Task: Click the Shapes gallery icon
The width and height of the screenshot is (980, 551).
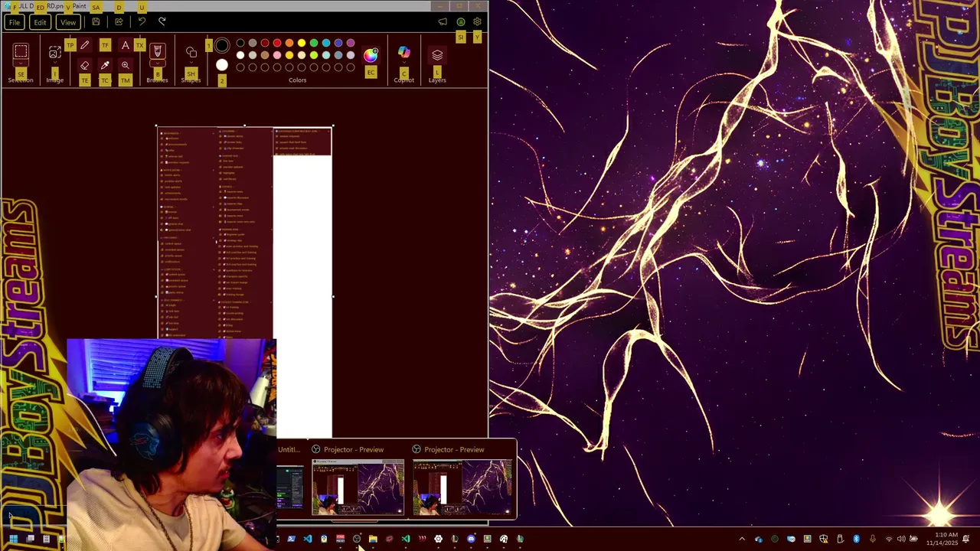Action: [191, 51]
